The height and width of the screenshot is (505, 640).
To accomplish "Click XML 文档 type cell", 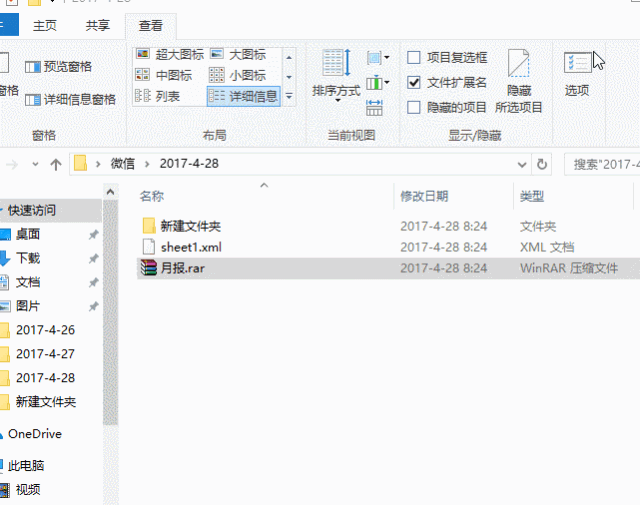I will 547,247.
